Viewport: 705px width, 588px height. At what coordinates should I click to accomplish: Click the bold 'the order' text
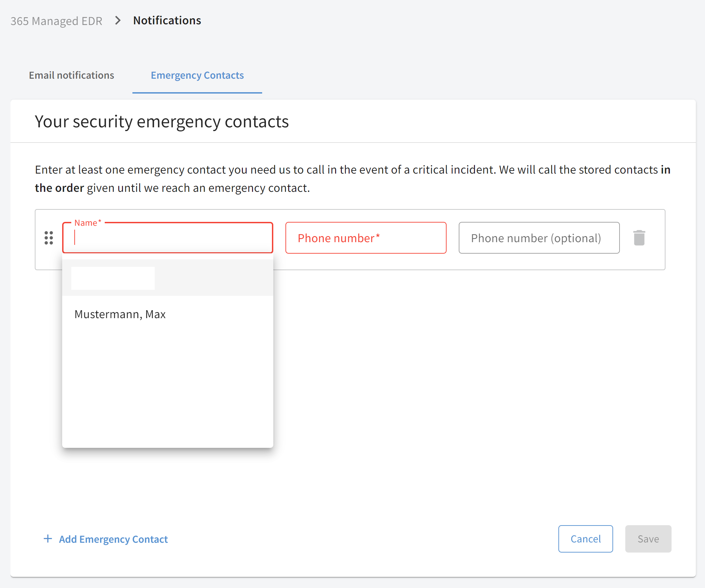pyautogui.click(x=59, y=188)
